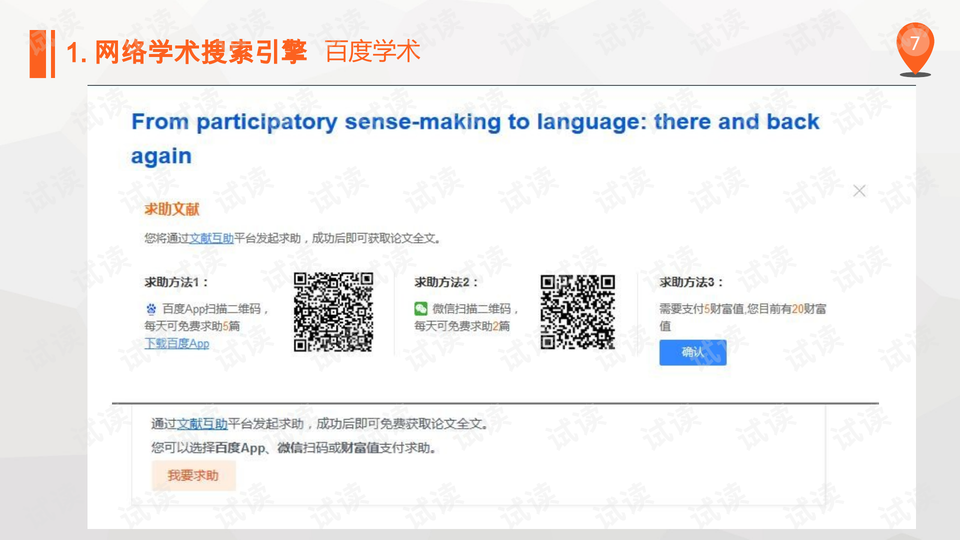Open the 下载百度App link
The image size is (960, 540).
(x=177, y=343)
